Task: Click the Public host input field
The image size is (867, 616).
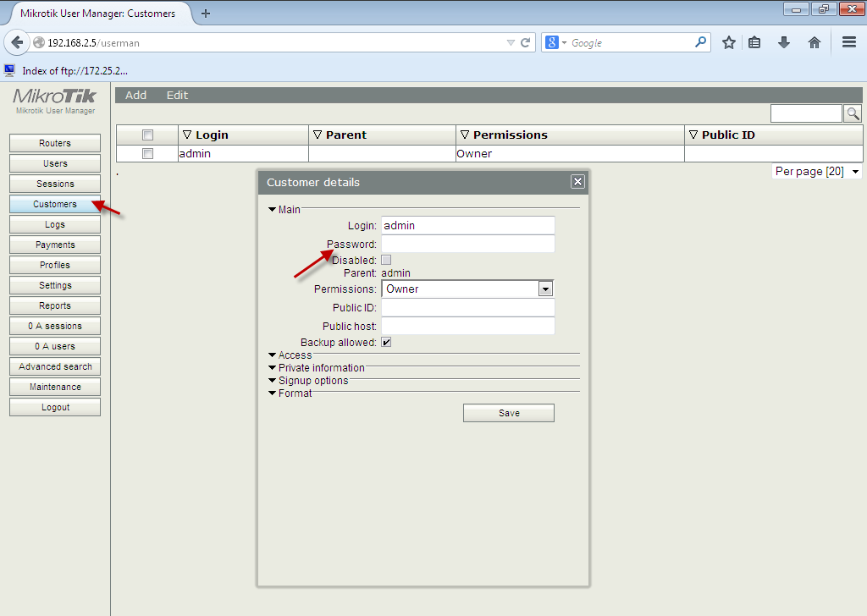Action: (x=467, y=326)
